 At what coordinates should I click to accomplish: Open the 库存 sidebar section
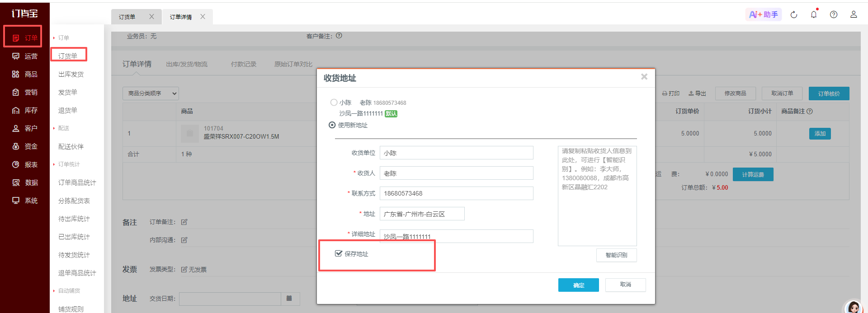coord(25,110)
